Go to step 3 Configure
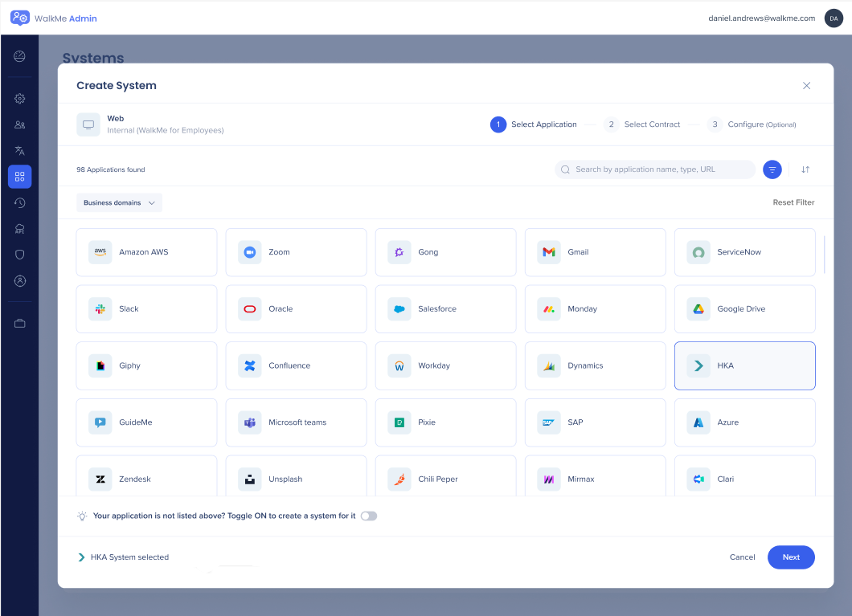The height and width of the screenshot is (616, 852). [x=752, y=124]
